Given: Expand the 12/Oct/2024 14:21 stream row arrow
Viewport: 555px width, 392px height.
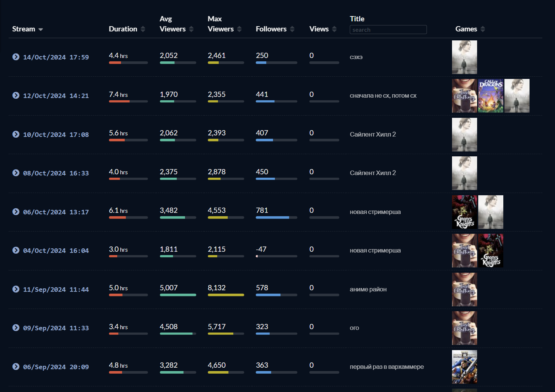Looking at the screenshot, I should pyautogui.click(x=16, y=95).
